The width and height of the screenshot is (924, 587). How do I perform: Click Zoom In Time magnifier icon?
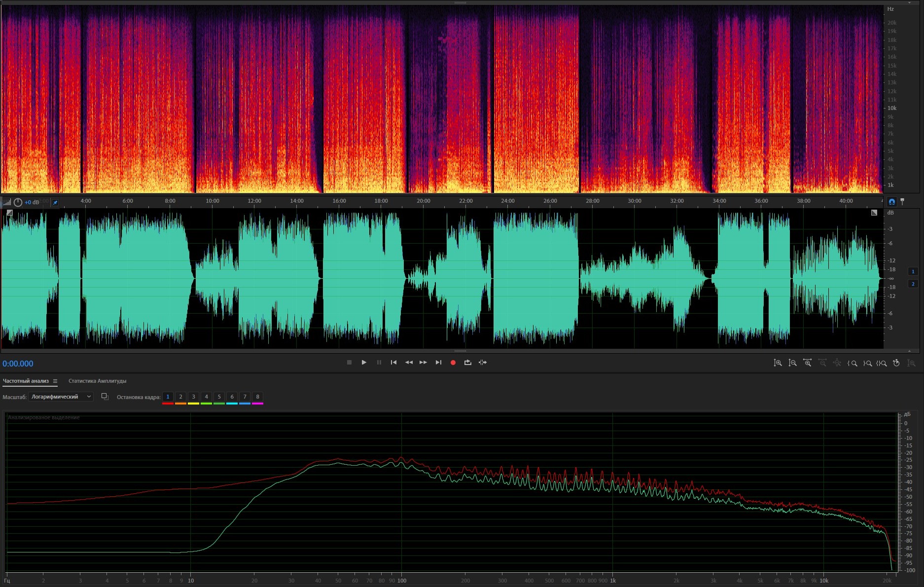coord(807,363)
